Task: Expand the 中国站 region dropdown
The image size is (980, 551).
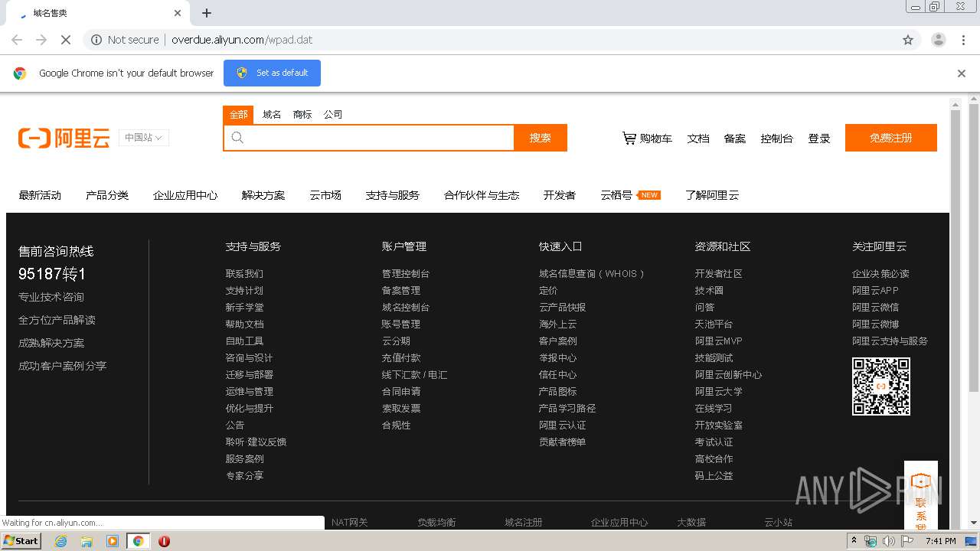Action: tap(144, 138)
